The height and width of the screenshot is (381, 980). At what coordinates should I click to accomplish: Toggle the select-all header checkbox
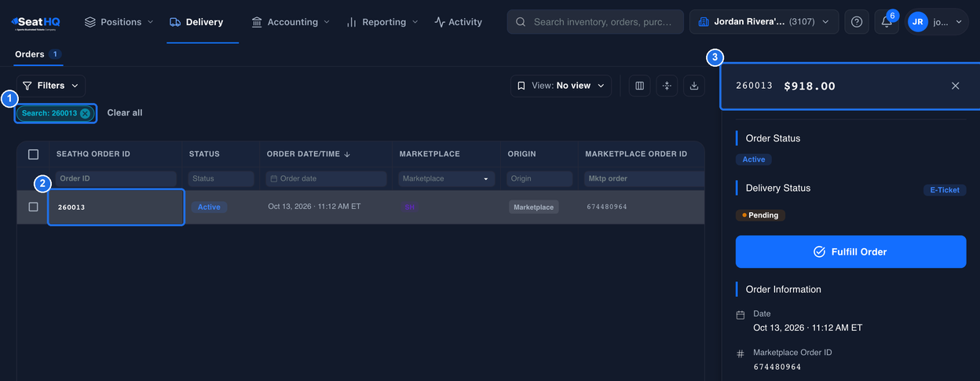coord(33,155)
